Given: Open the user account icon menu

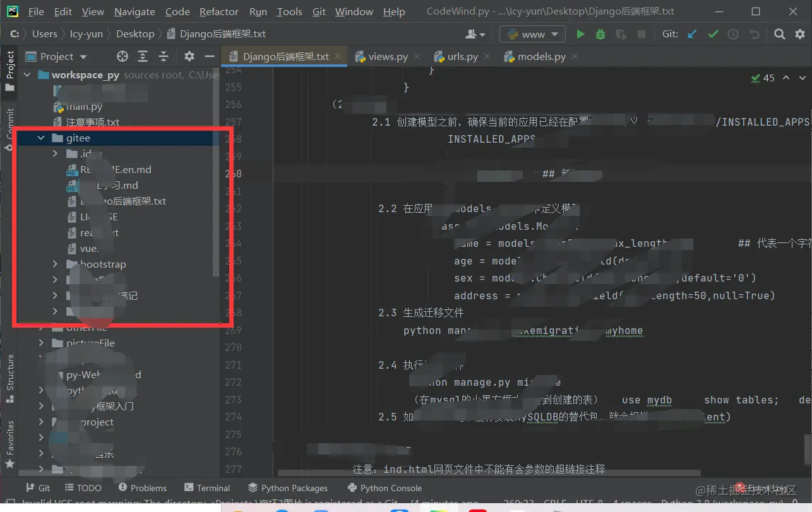Looking at the screenshot, I should (x=475, y=34).
